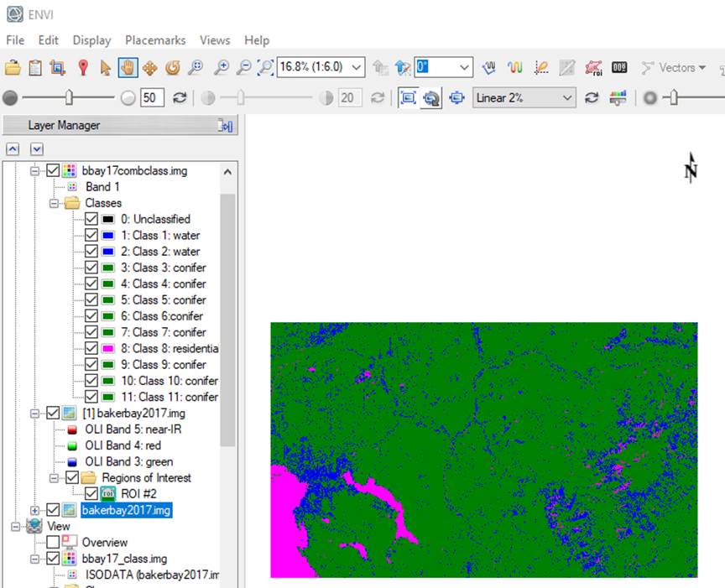Open the Region of Interest tool
This screenshot has height=588, width=725.
(x=594, y=67)
